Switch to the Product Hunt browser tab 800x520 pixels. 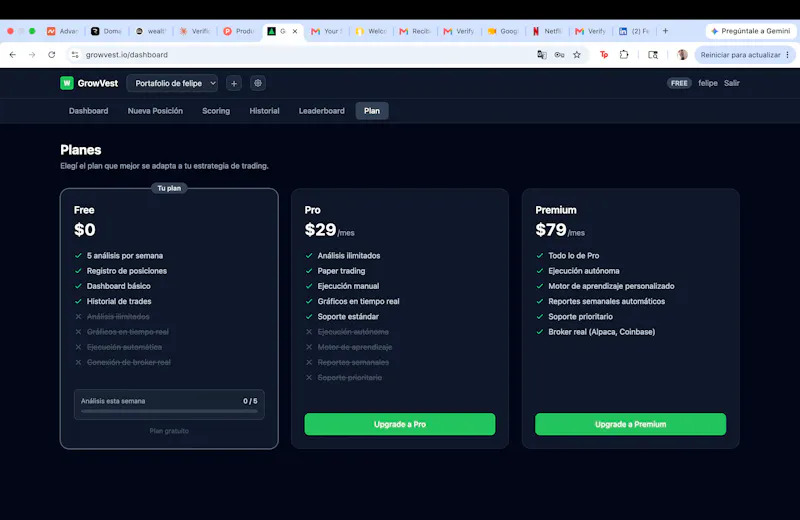coord(239,31)
